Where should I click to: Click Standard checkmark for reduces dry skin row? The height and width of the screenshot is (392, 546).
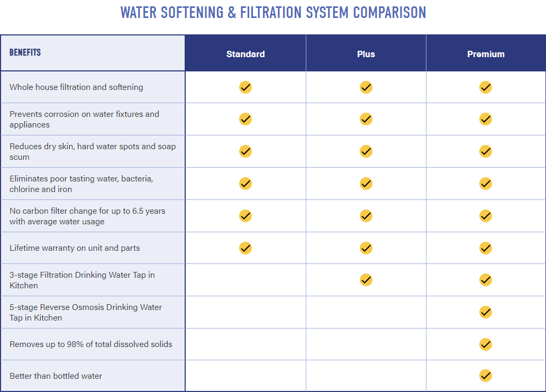(x=245, y=151)
